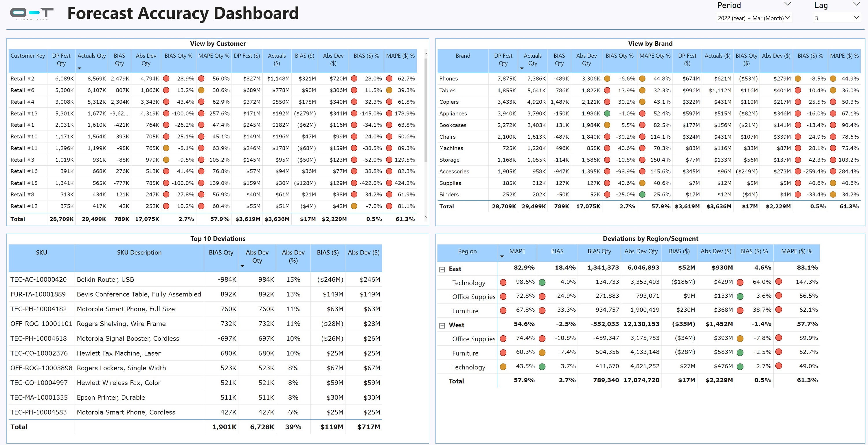Click the yellow BIAS Qty % indicator for Retail #3
The height and width of the screenshot is (445, 868).
(x=166, y=160)
